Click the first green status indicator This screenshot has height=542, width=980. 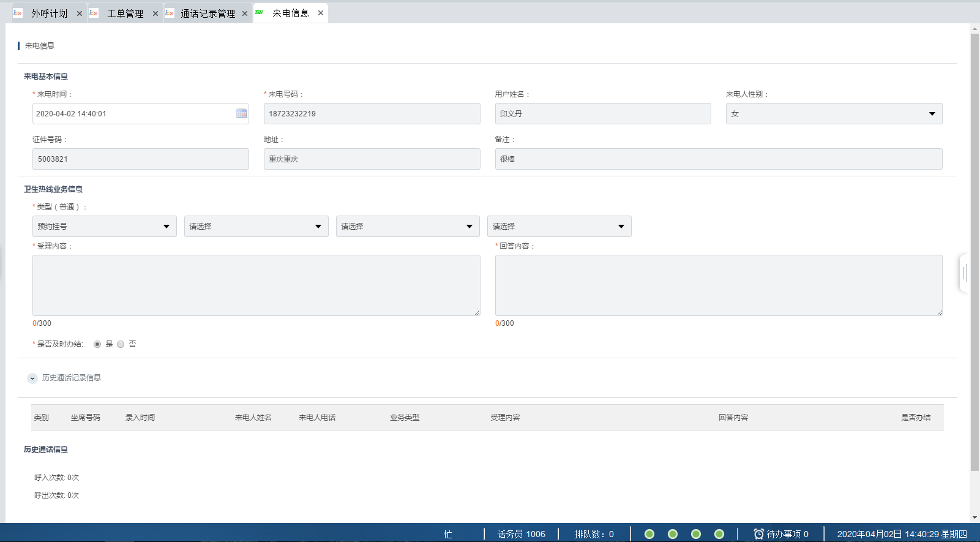pos(649,534)
